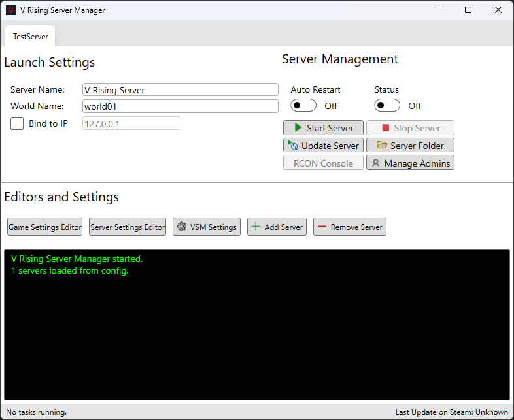Click the Off label beside Status toggle
Viewport: 514px width, 420px height.
[415, 106]
